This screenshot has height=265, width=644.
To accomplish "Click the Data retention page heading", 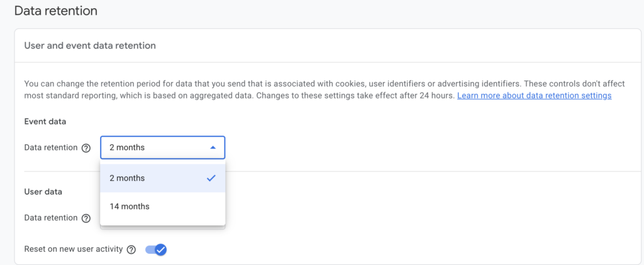I will click(x=56, y=11).
